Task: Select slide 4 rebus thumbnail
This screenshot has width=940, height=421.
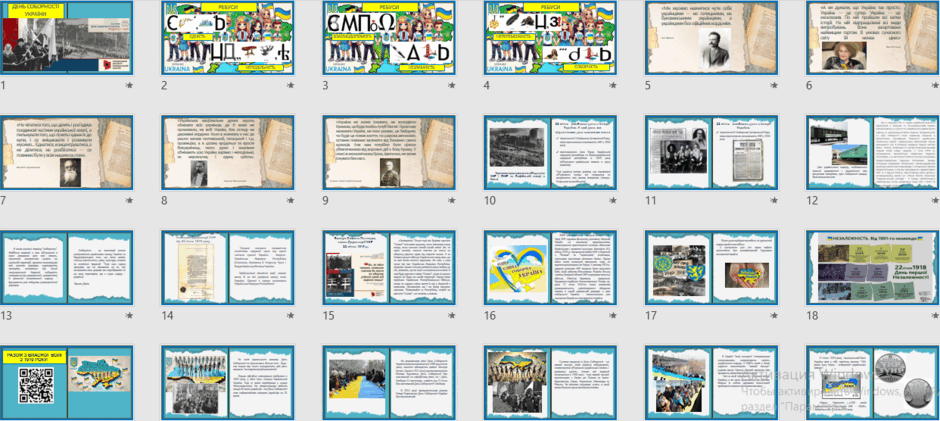Action: [x=551, y=38]
